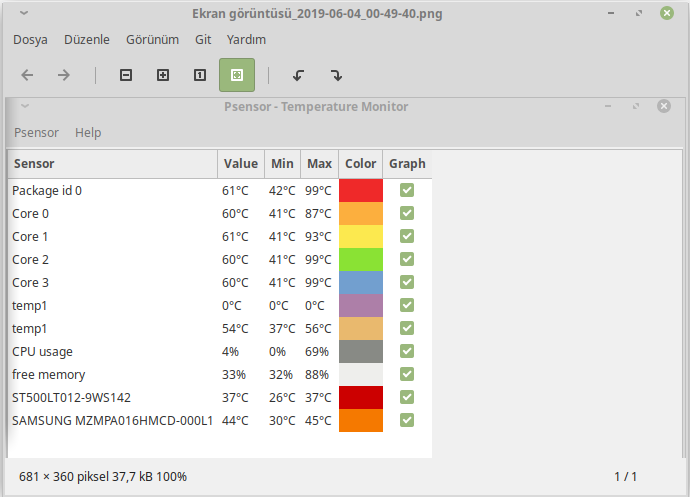
Task: Open the Git menu
Action: [x=203, y=40]
